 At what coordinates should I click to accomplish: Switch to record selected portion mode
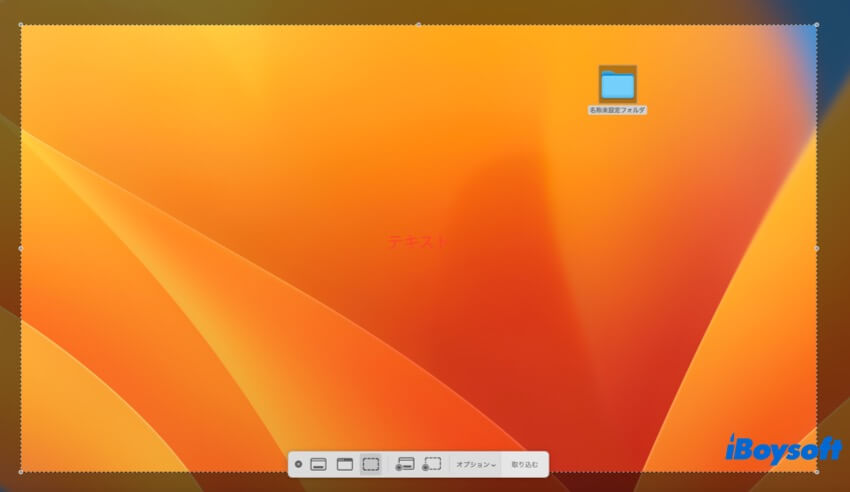(432, 464)
